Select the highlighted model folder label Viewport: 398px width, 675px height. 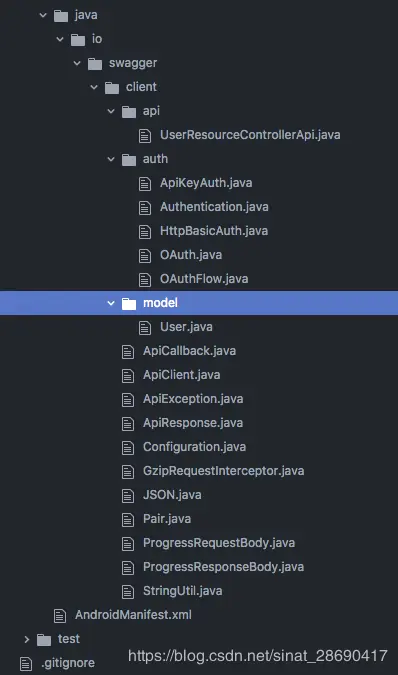[x=160, y=303]
